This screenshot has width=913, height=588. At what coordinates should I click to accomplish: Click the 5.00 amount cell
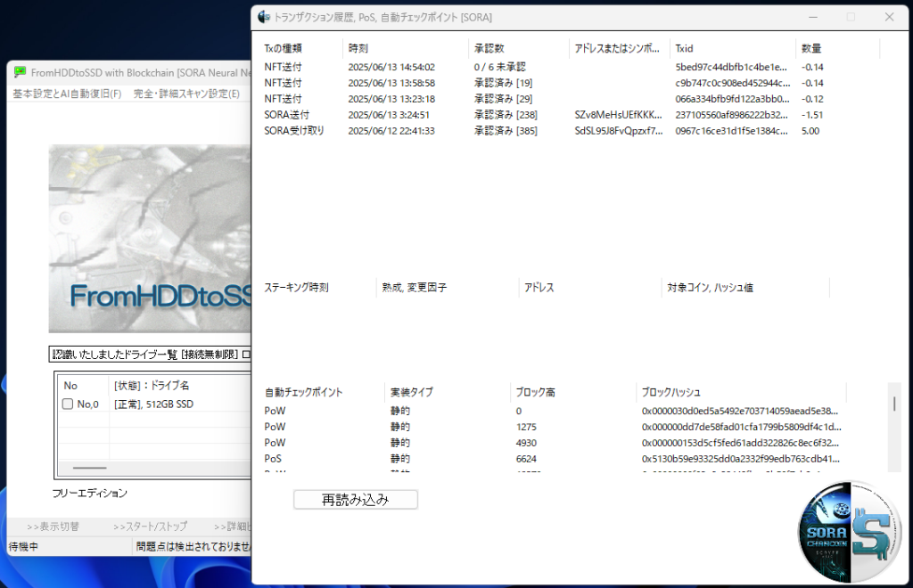pyautogui.click(x=810, y=131)
